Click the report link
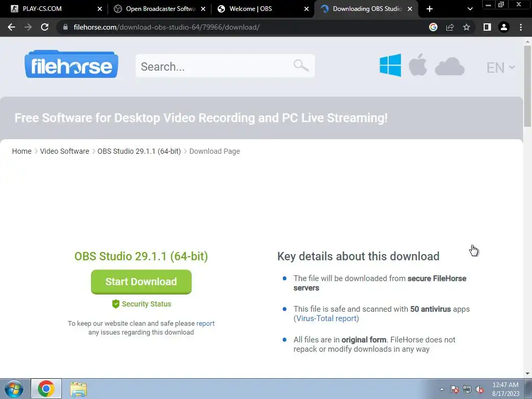This screenshot has width=532, height=399. pos(205,323)
